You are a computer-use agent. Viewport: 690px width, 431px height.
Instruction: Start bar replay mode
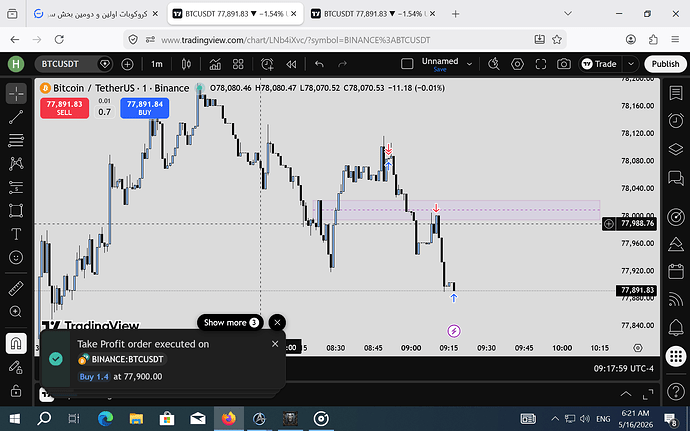pyautogui.click(x=291, y=64)
